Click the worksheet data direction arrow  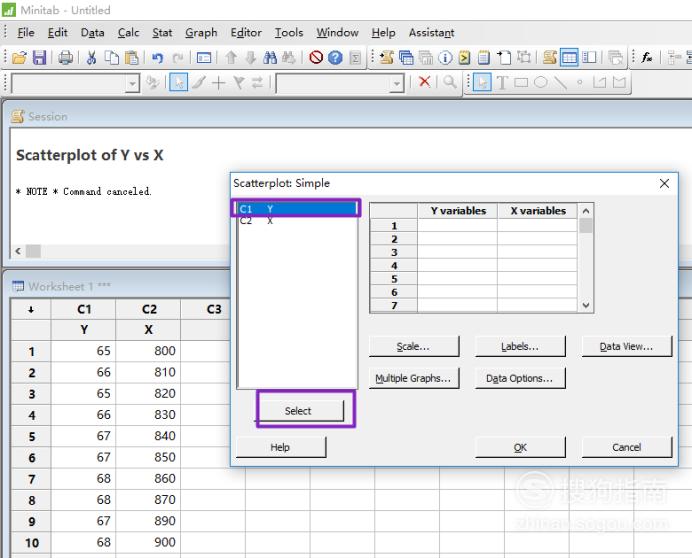tap(31, 309)
